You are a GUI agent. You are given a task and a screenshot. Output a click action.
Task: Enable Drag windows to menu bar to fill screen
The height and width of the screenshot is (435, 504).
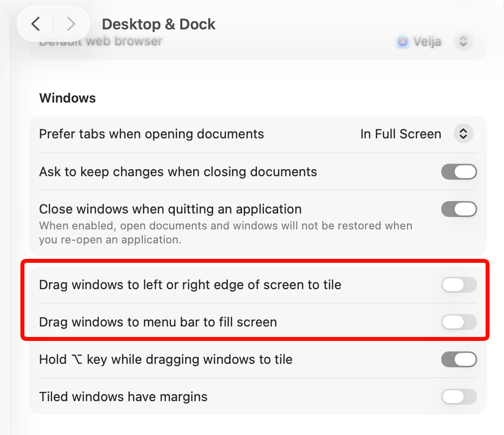pyautogui.click(x=459, y=322)
